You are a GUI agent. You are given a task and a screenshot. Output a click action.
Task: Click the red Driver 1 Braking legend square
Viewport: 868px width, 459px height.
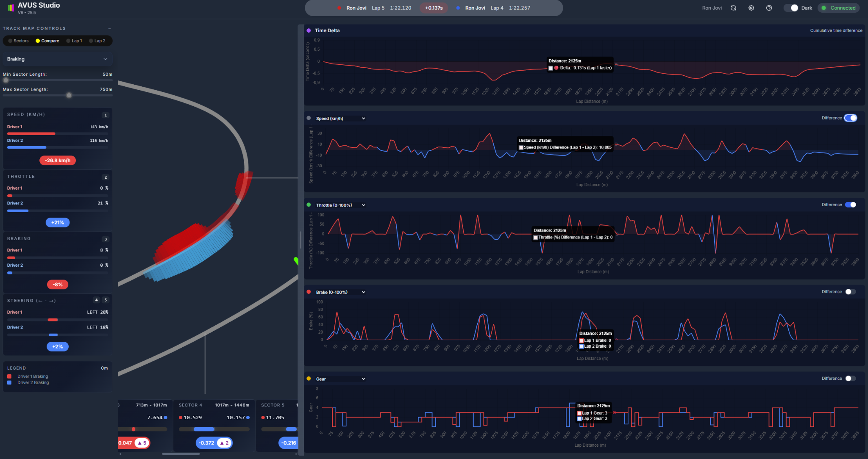click(9, 376)
